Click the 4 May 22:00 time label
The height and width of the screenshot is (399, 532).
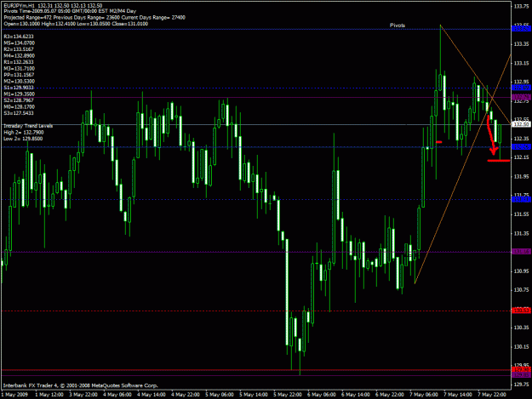(x=186, y=395)
